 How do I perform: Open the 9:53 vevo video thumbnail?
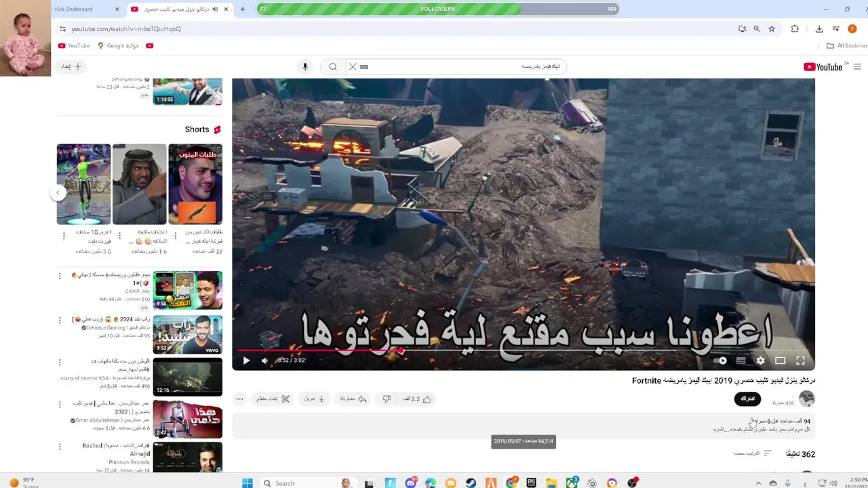click(188, 335)
